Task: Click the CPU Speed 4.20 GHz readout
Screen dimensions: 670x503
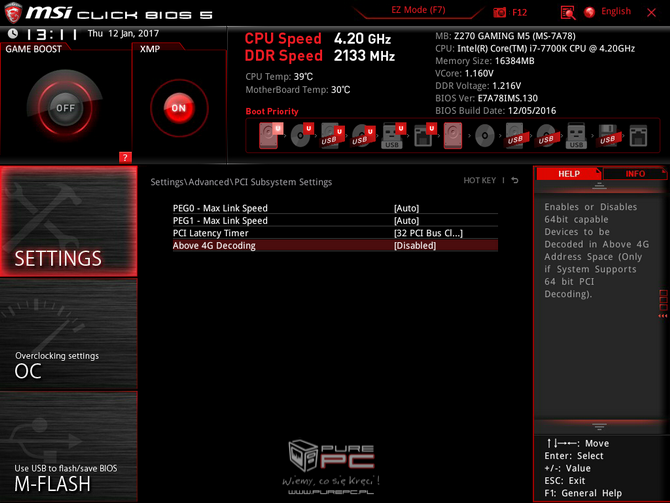Action: point(317,38)
